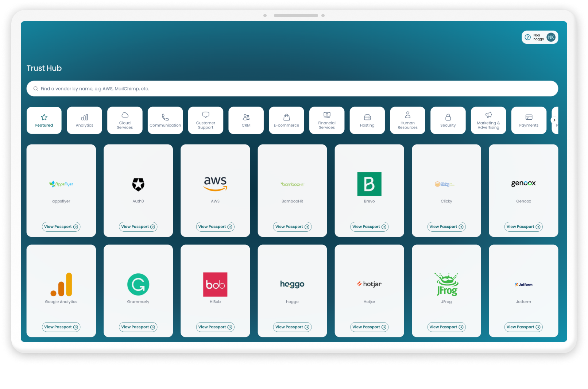Select the Communication category
This screenshot has height=389, width=588.
(x=165, y=120)
